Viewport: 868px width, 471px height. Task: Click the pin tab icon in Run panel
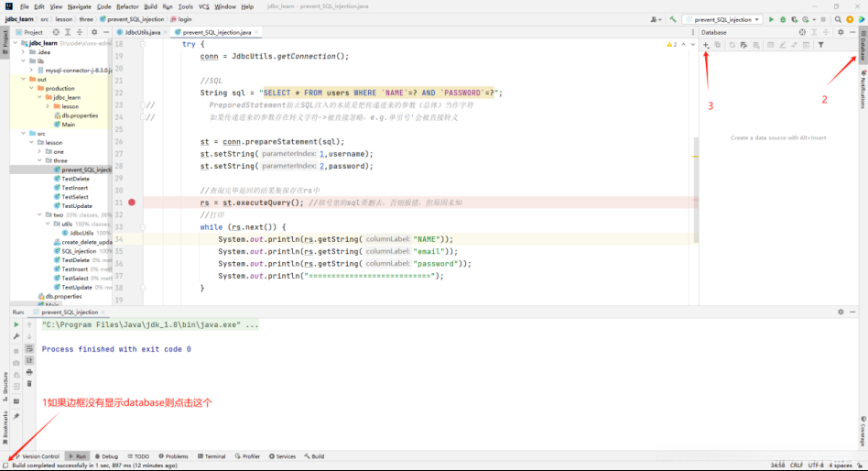[x=16, y=416]
